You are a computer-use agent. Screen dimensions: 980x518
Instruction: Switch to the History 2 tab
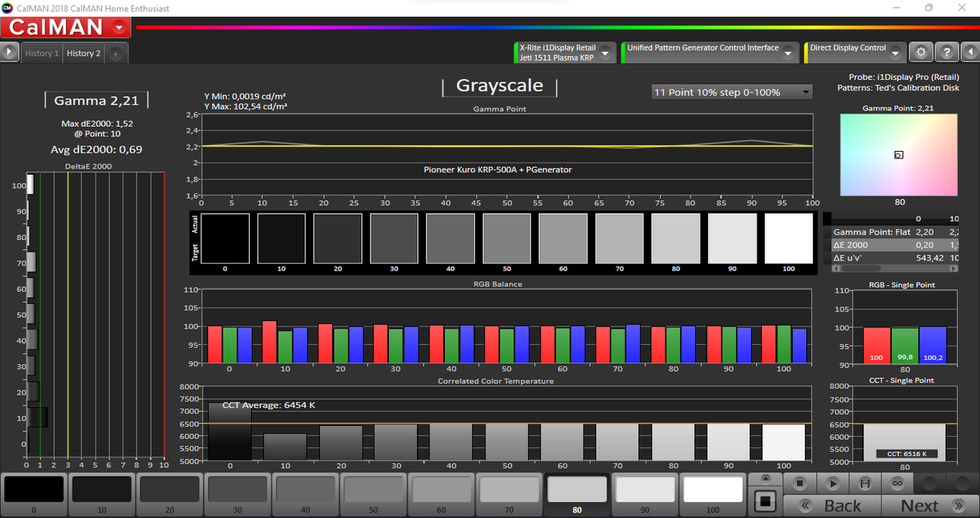click(83, 54)
